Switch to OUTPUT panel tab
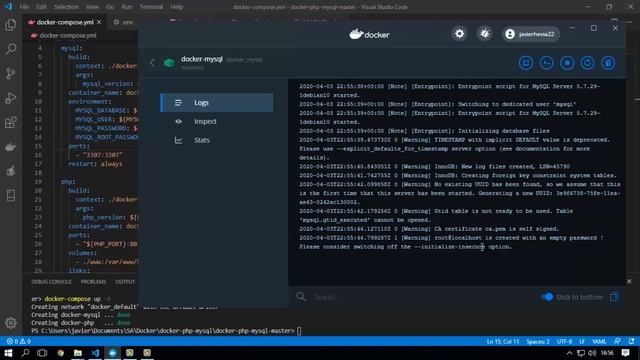 125,282
